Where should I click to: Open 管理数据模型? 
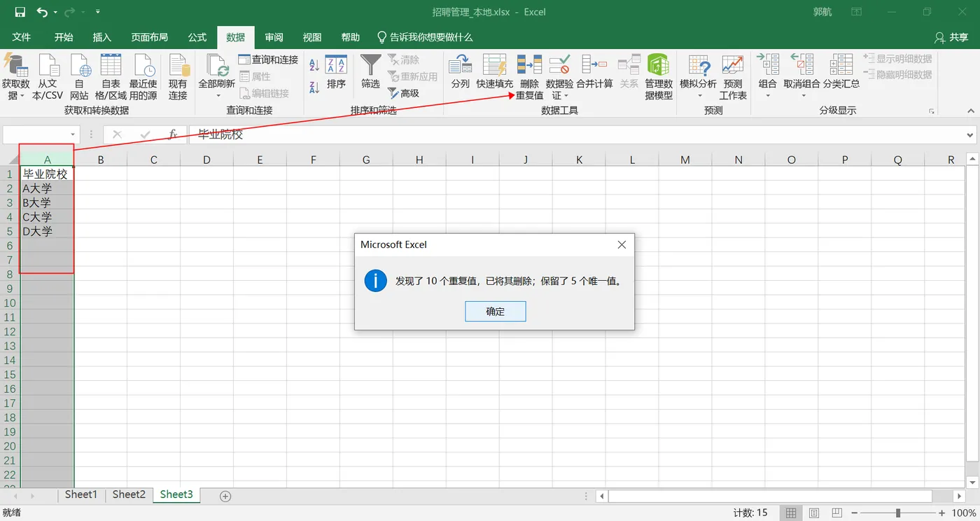point(659,77)
